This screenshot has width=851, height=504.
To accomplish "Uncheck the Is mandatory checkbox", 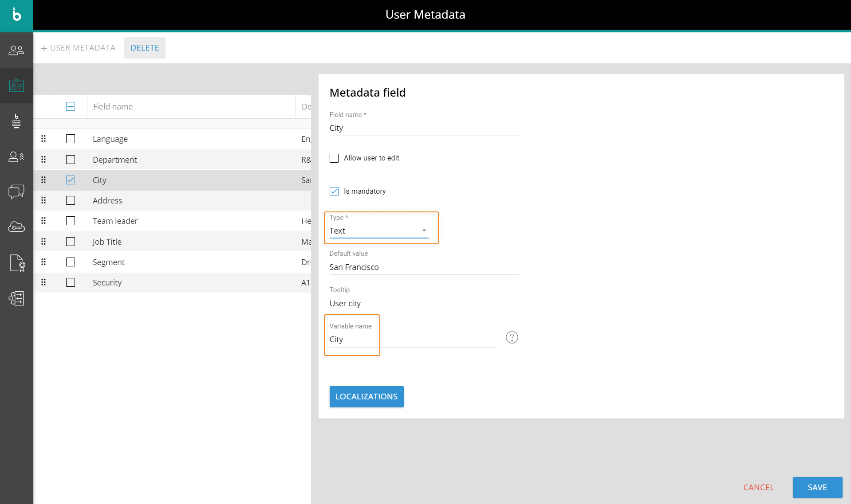I will coord(334,191).
